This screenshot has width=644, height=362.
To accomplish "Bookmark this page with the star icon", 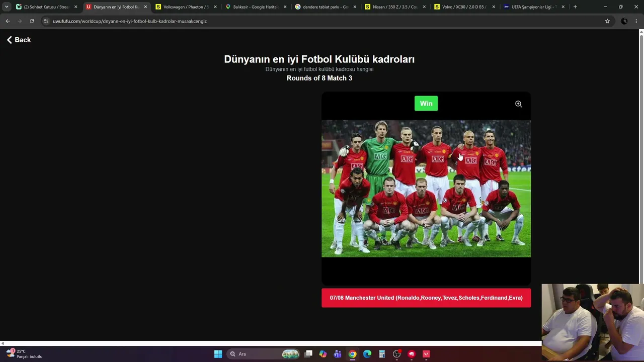I will coord(607,21).
